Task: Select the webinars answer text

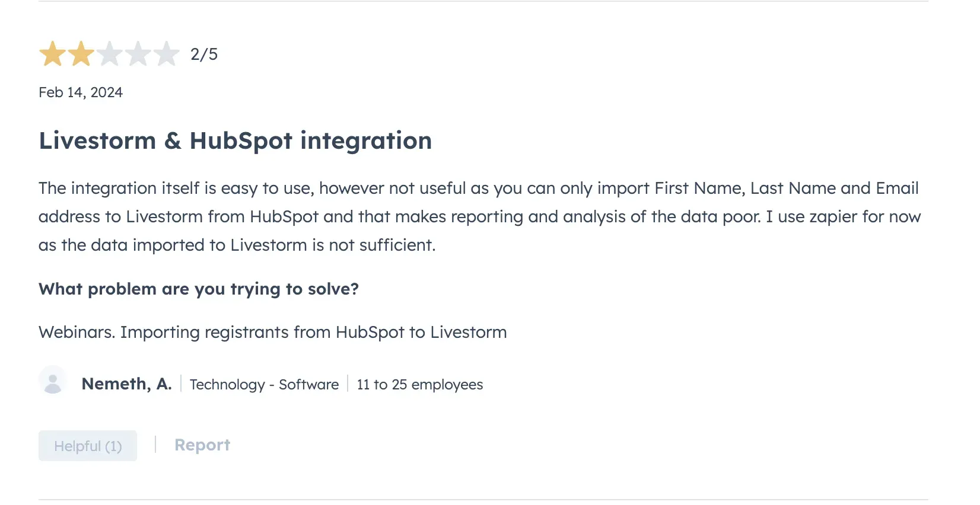Action: coord(272,332)
